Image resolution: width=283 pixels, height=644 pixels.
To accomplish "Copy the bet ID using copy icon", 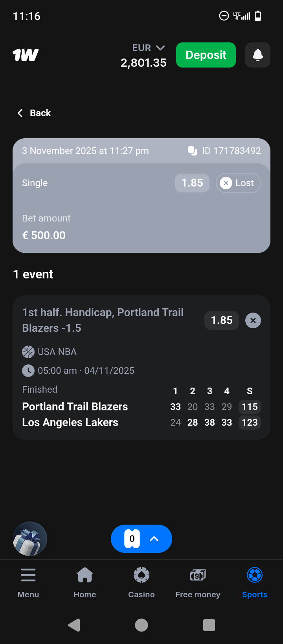I will pyautogui.click(x=193, y=151).
